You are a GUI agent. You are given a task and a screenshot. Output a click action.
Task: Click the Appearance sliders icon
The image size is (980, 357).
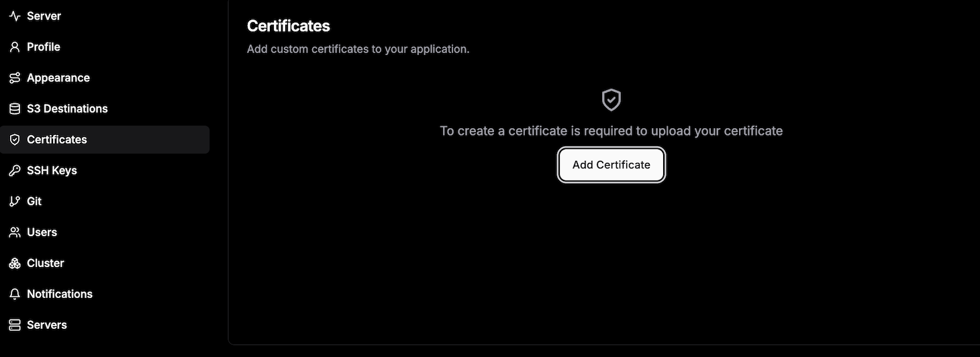coord(15,78)
